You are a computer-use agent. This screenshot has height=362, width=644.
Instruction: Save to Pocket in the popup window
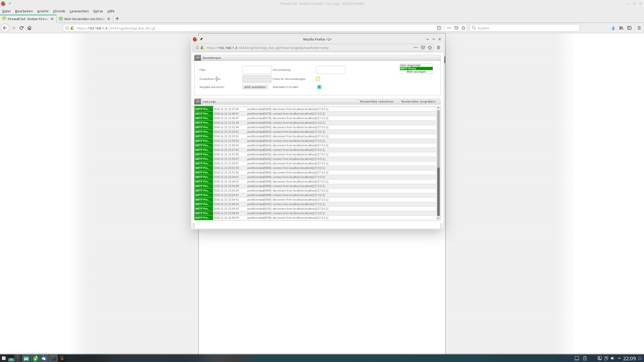[423, 48]
